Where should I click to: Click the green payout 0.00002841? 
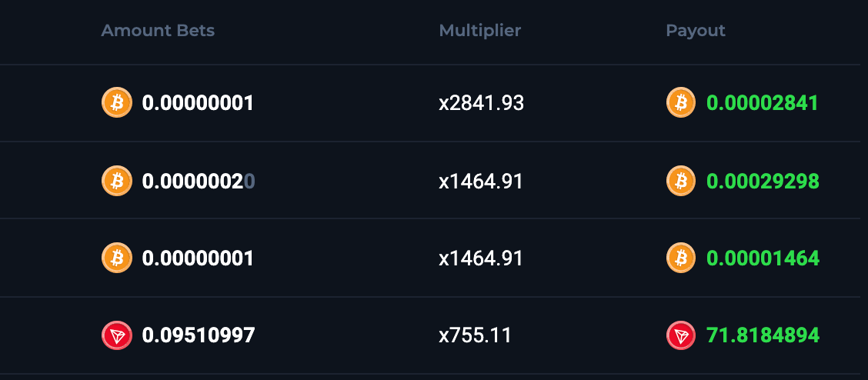(x=762, y=103)
